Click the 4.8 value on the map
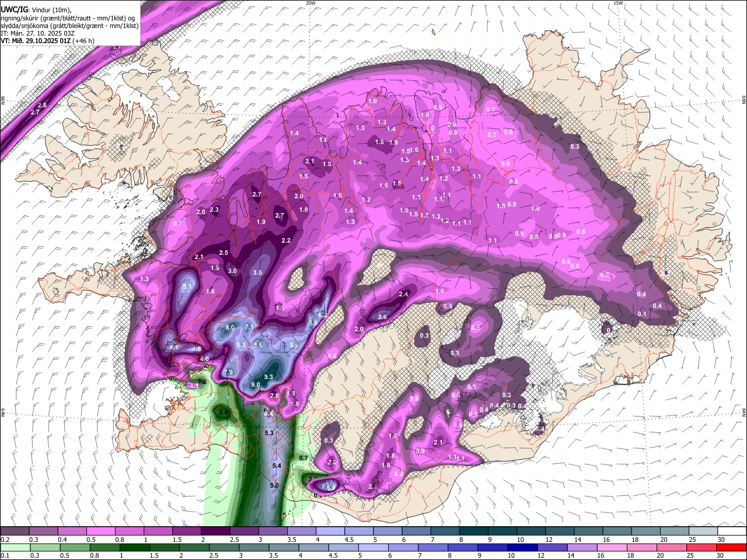747x560 pixels. [197, 349]
